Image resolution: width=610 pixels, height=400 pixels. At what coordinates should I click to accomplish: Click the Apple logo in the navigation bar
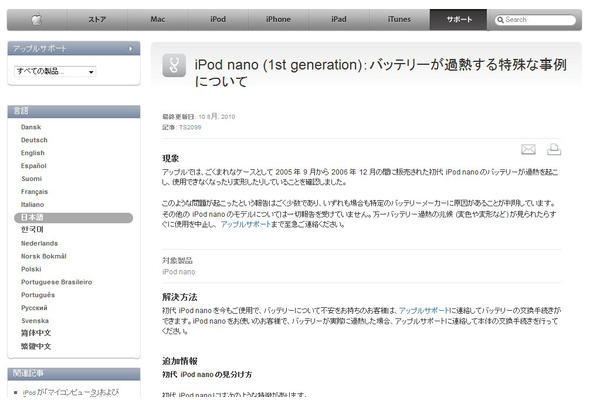37,19
